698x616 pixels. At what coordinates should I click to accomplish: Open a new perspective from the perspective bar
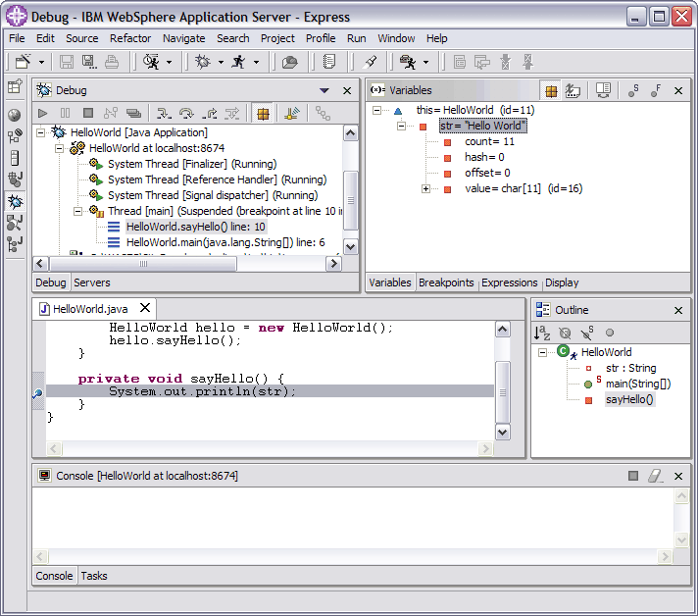[15, 86]
